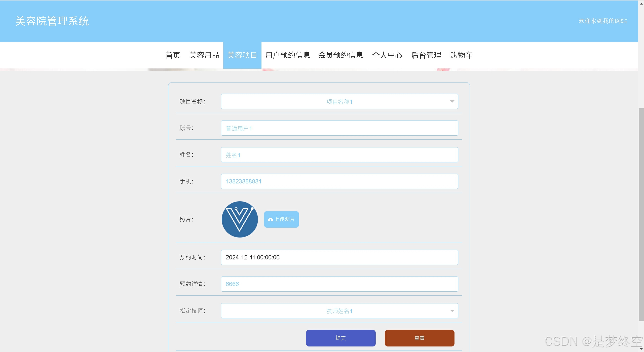Click the 预约详情 text field
This screenshot has width=644, height=352.
pos(339,284)
